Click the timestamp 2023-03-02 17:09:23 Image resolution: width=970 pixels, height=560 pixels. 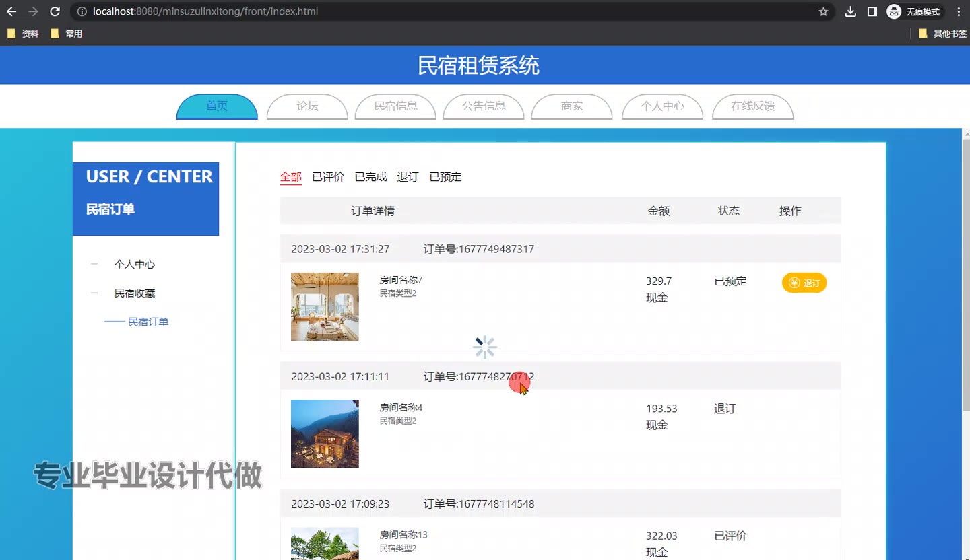340,504
